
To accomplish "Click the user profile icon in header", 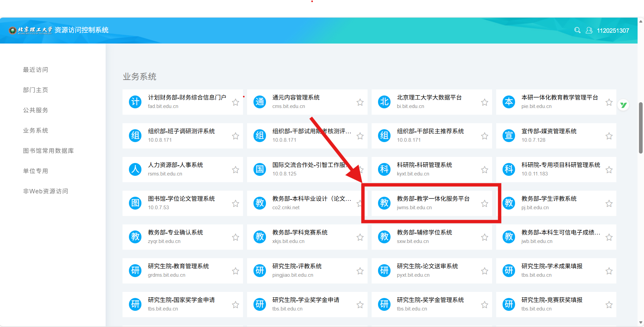I will coord(589,30).
